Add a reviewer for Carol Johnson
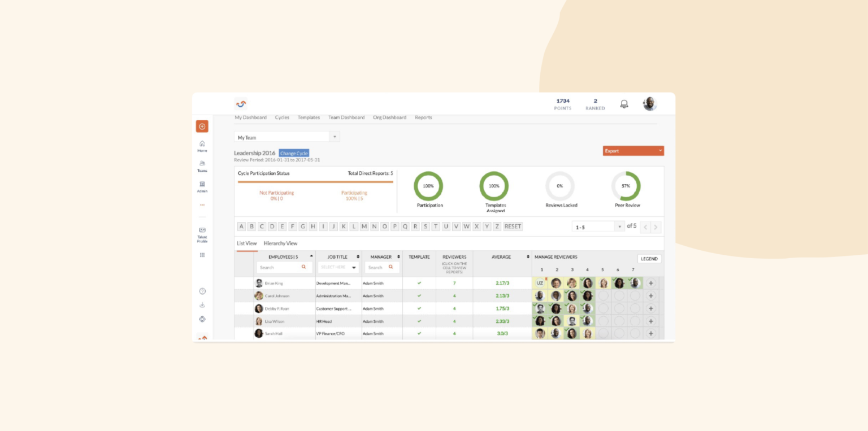 click(650, 295)
